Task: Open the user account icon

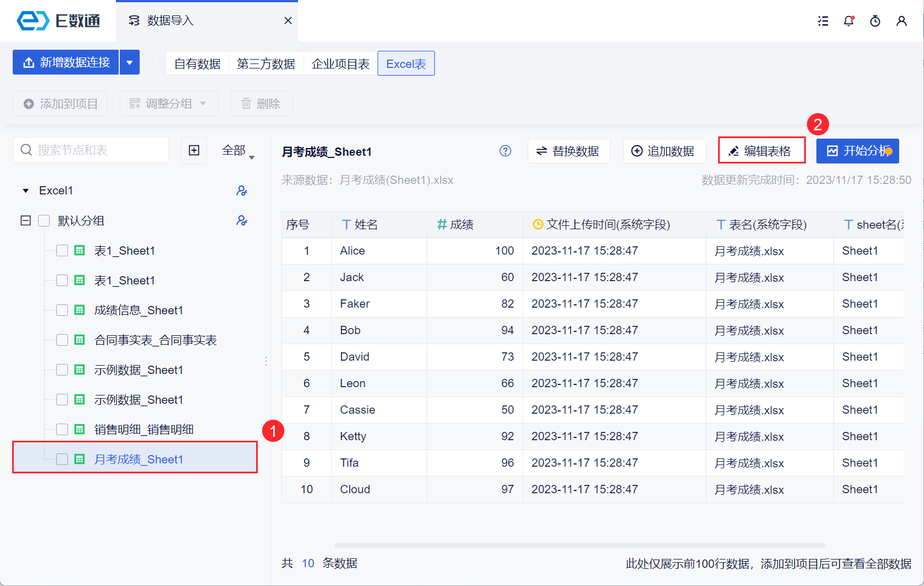Action: (x=902, y=21)
